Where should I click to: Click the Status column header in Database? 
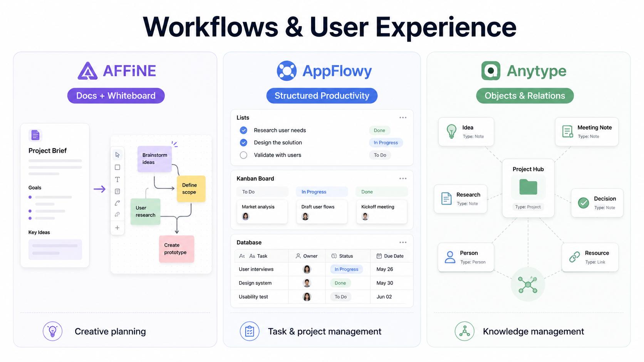coord(348,256)
